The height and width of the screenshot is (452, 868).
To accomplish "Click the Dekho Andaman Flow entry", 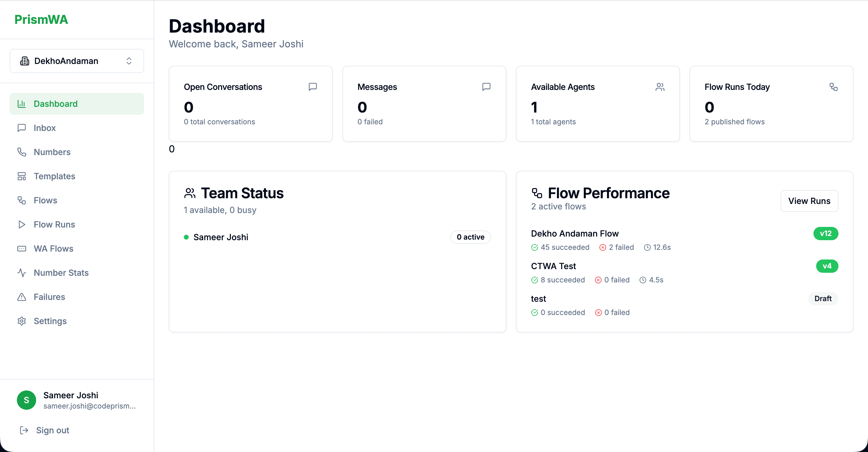I will pyautogui.click(x=574, y=234).
